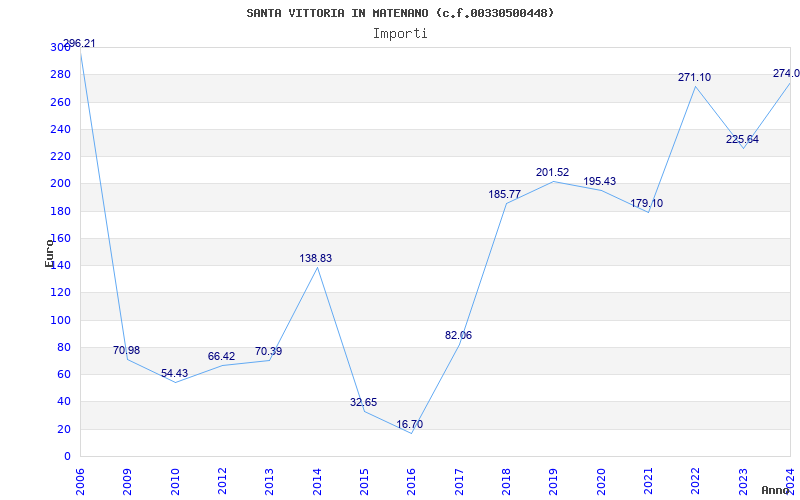Click the Importi chart subtitle
Image resolution: width=800 pixels, height=500 pixels.
pyautogui.click(x=400, y=34)
